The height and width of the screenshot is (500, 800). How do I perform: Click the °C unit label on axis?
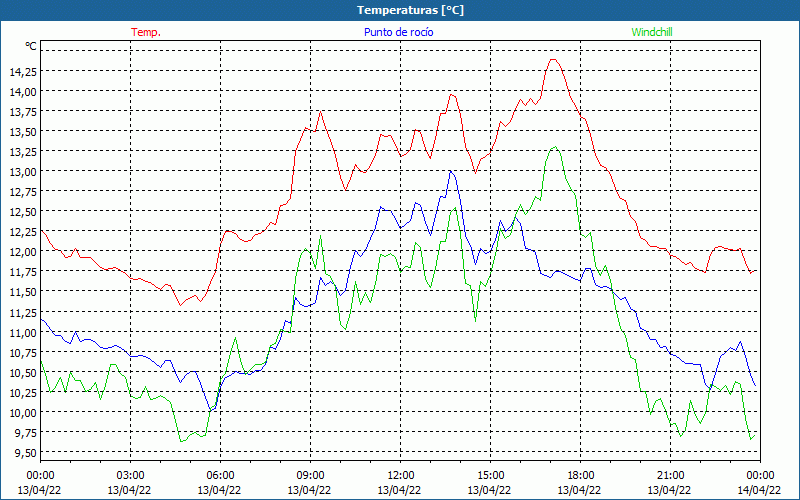click(31, 46)
